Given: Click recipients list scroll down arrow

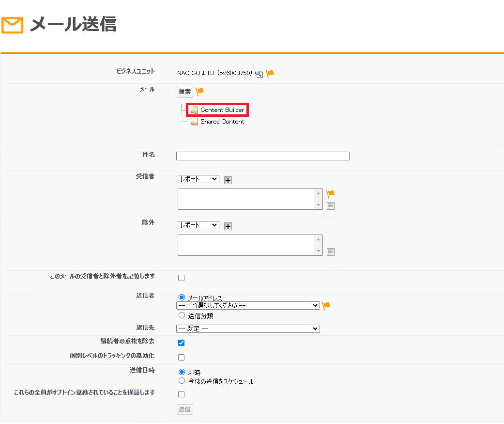Looking at the screenshot, I should [318, 205].
